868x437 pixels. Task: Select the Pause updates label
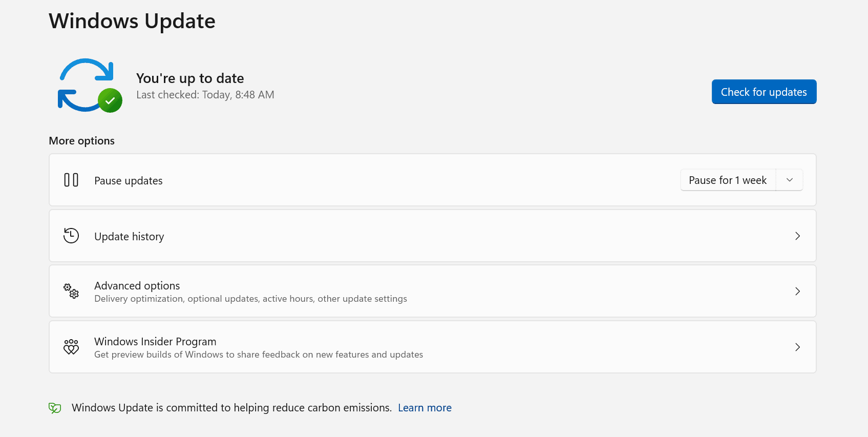click(129, 181)
